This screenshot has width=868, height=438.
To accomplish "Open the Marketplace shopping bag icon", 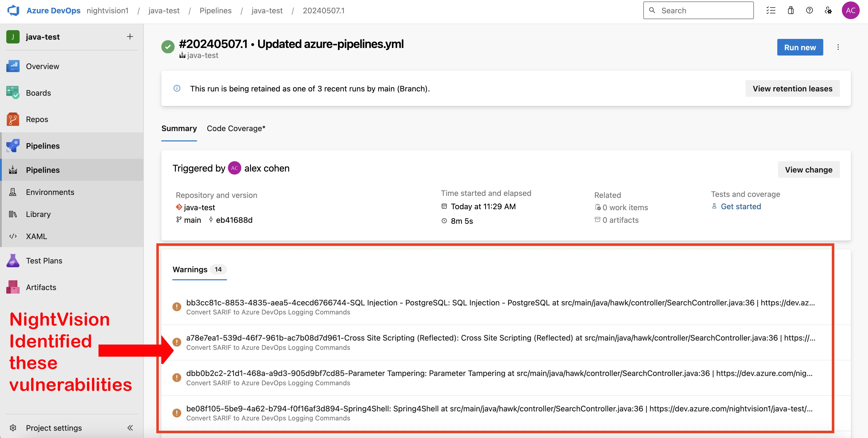I will [x=791, y=11].
